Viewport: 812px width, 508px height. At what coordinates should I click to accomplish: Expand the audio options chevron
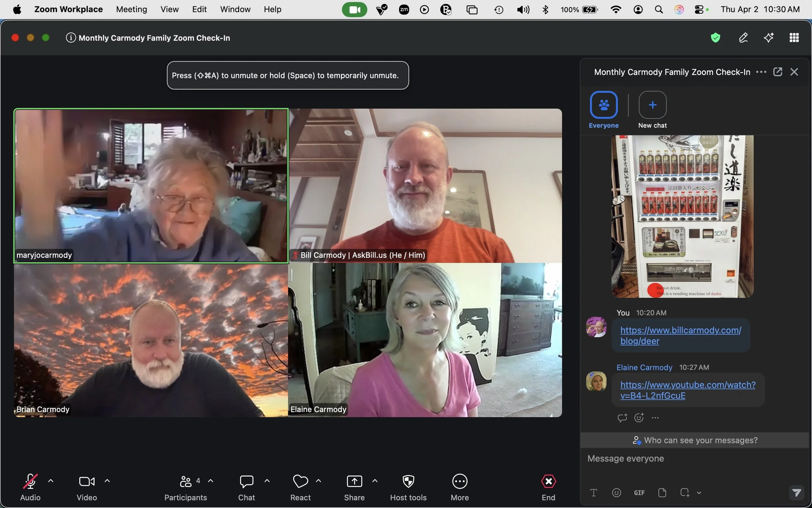point(51,481)
